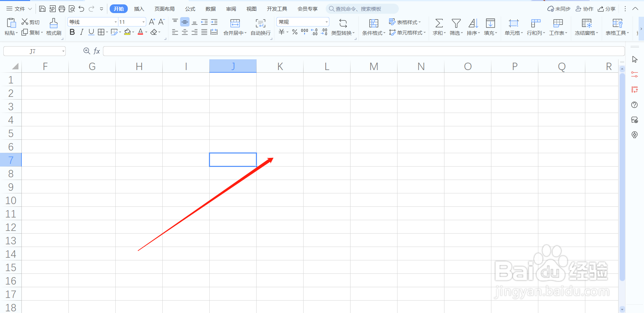Screen dimensions: 644x313
Task: Open Rows and Columns (行和列) menu
Action: [x=536, y=27]
